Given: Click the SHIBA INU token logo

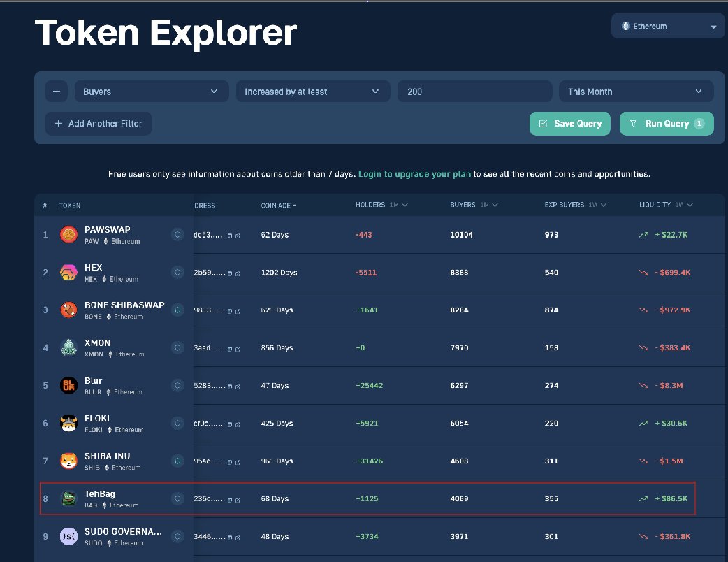Looking at the screenshot, I should click(68, 461).
